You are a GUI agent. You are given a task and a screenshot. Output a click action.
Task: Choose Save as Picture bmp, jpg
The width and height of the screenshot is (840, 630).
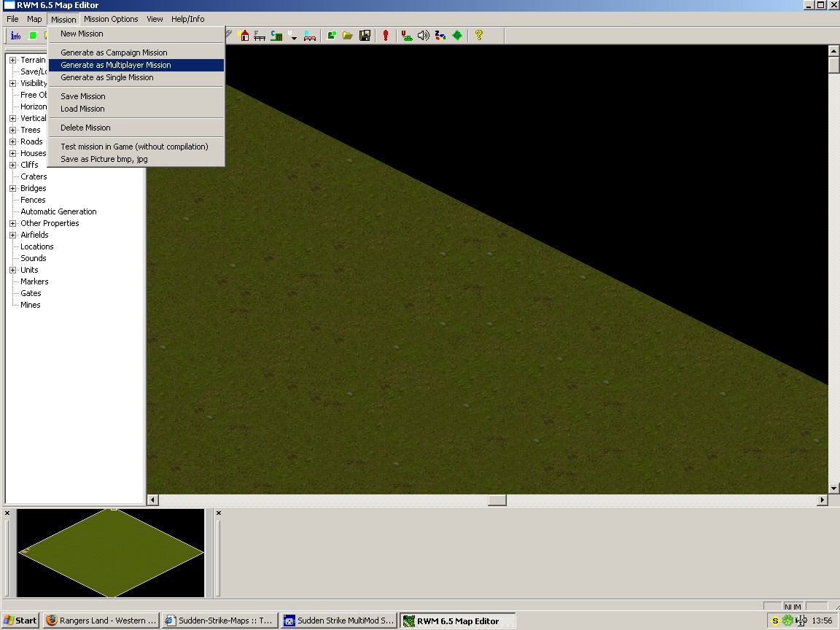136,159
